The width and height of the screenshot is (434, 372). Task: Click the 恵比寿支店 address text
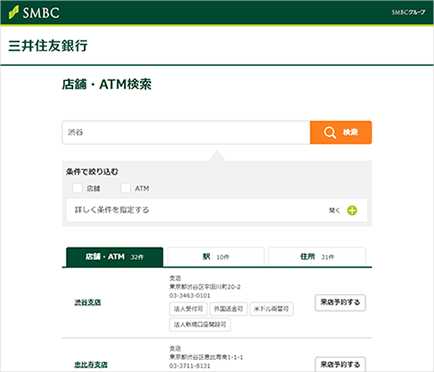tap(206, 357)
